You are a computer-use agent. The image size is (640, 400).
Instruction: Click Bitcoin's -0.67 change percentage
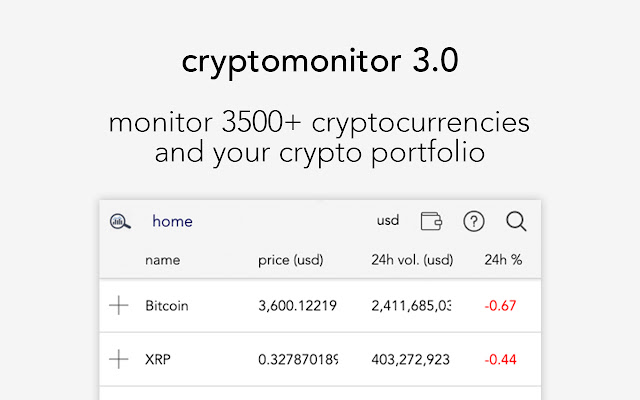pyautogui.click(x=500, y=306)
